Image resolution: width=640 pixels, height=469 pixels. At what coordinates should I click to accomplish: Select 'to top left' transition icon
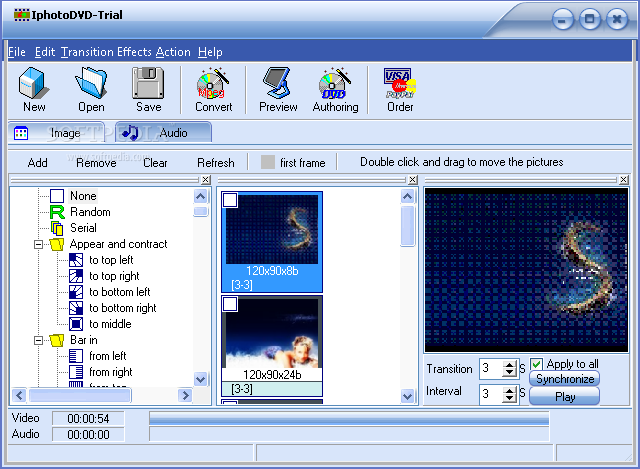(x=76, y=260)
